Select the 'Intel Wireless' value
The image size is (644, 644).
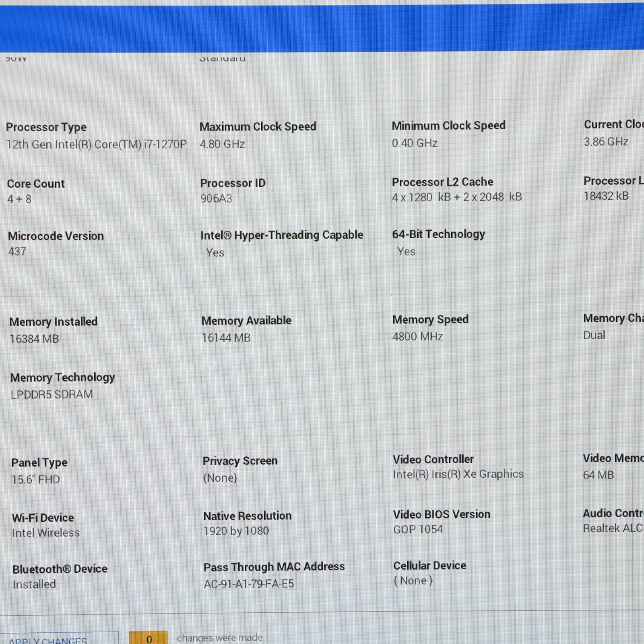(x=46, y=533)
